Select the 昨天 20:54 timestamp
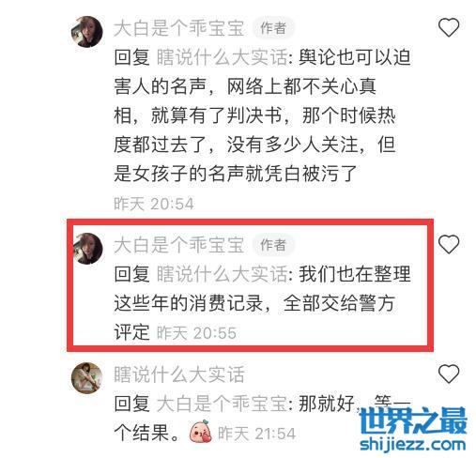476x458 pixels. (154, 204)
